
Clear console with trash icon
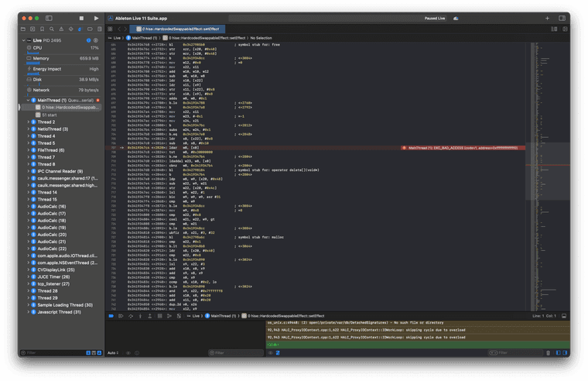[x=549, y=353]
